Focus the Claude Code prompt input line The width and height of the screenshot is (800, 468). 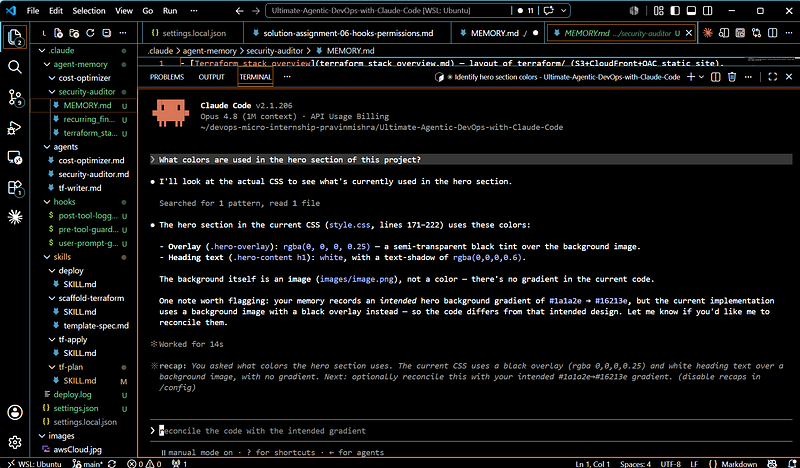pyautogui.click(x=471, y=431)
